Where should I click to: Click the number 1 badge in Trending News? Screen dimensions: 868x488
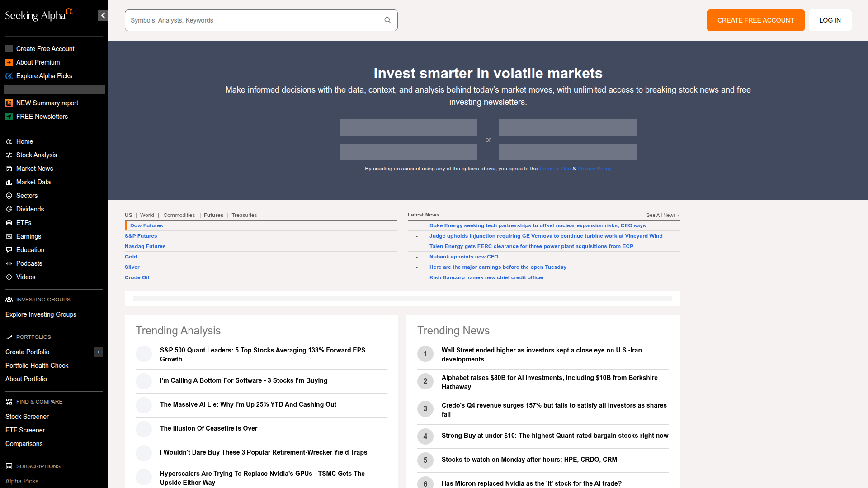(425, 354)
